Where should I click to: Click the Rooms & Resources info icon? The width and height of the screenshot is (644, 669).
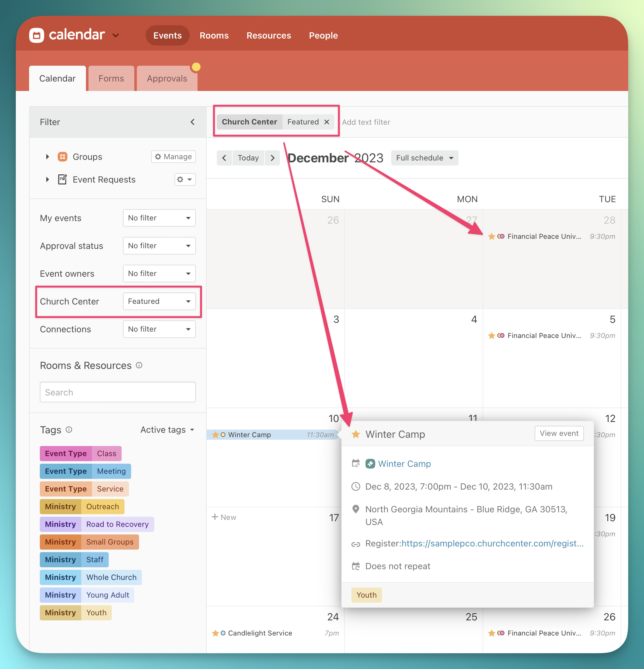(x=139, y=365)
